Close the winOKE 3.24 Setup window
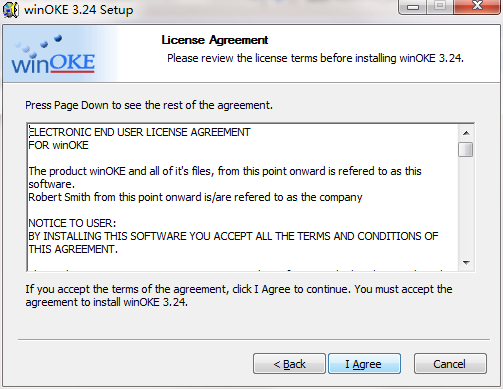 pyautogui.click(x=477, y=6)
